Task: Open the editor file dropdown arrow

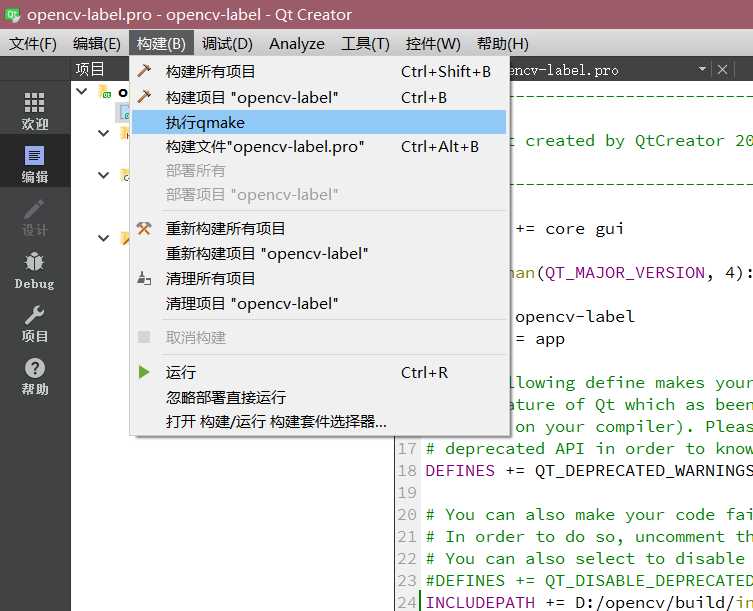Action: click(x=702, y=69)
